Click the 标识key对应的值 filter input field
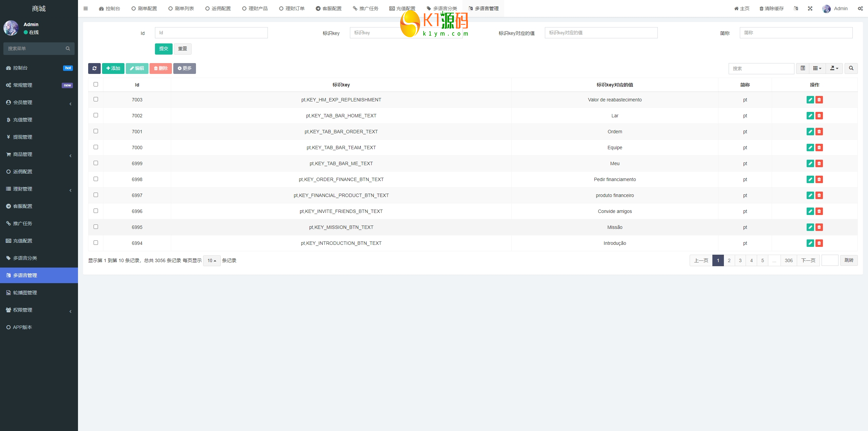The width and height of the screenshot is (868, 431). (x=601, y=33)
